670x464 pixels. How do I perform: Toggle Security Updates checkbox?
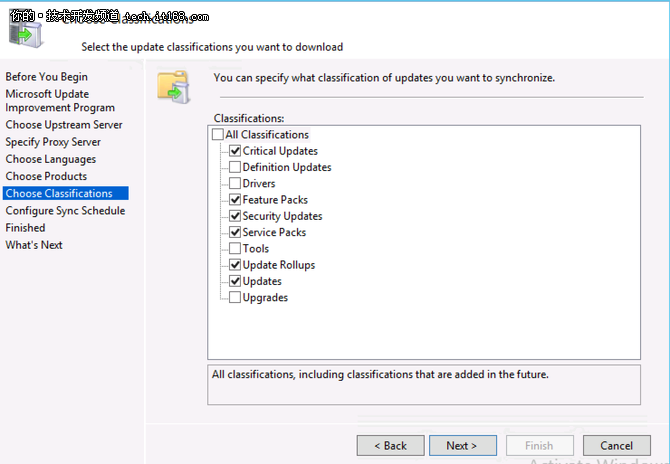pyautogui.click(x=235, y=216)
